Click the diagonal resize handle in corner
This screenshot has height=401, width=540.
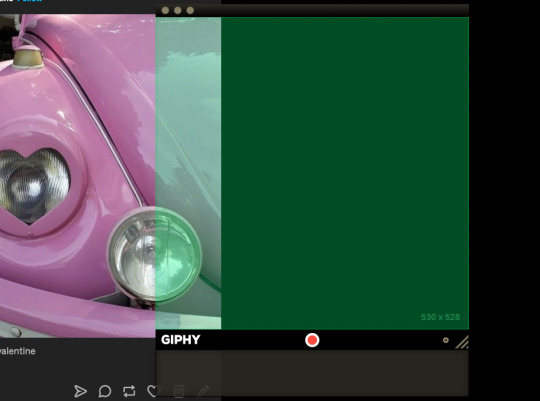point(462,342)
